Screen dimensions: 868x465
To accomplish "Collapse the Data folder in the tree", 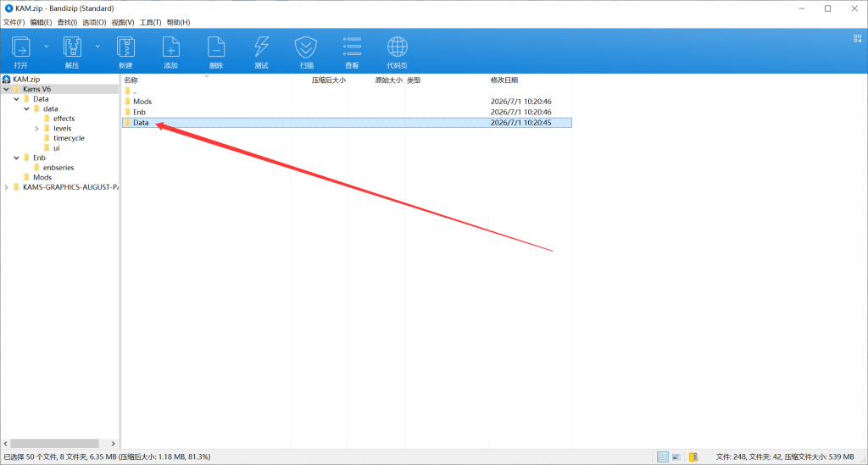I will click(x=17, y=99).
